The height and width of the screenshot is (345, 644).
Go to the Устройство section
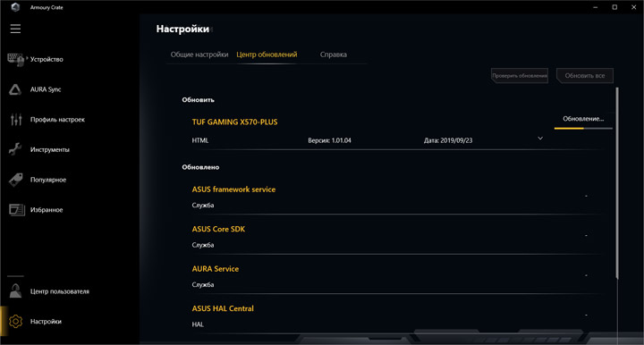(x=47, y=60)
